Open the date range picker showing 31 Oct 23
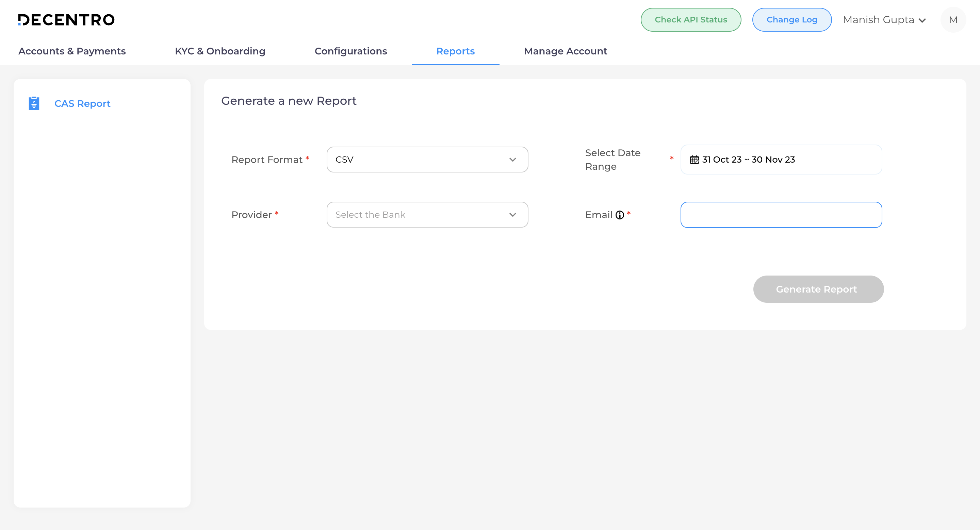This screenshot has height=530, width=980. coord(781,159)
